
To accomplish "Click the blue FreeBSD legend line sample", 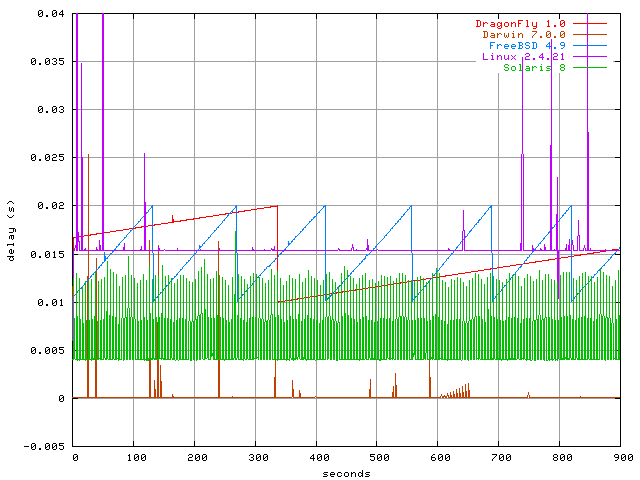I will tap(590, 46).
